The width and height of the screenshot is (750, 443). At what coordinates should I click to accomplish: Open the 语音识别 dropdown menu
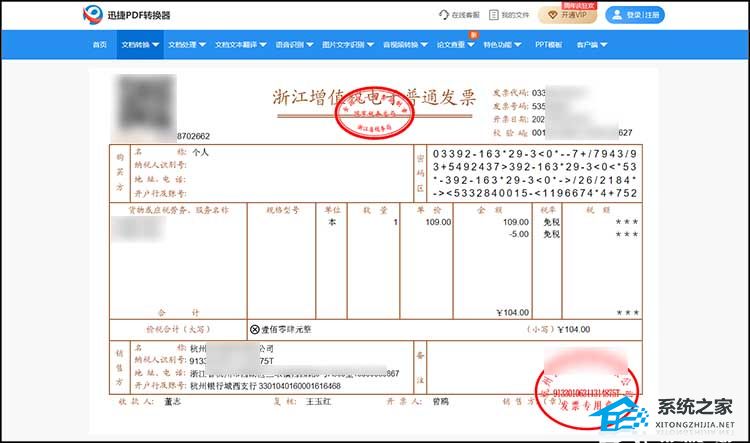(293, 45)
